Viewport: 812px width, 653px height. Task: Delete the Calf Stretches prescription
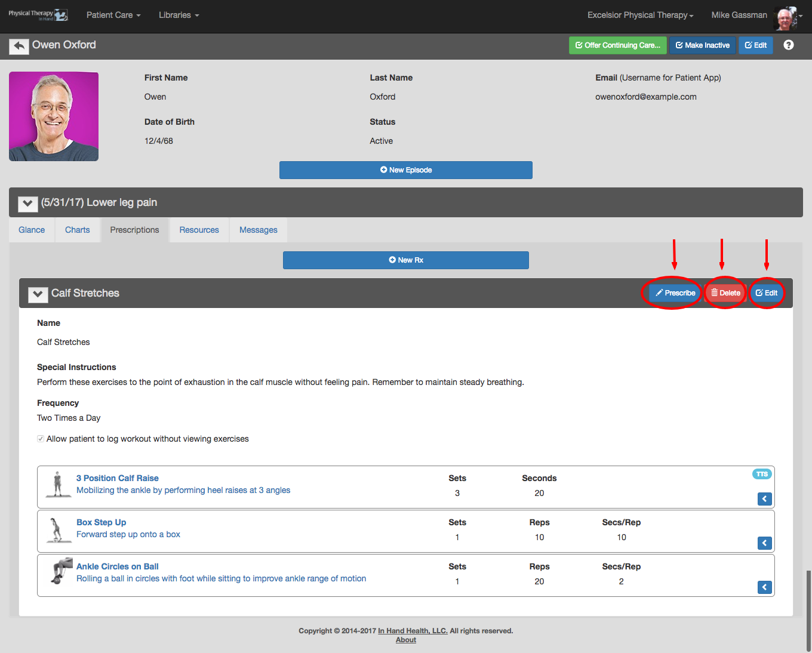[x=725, y=293]
